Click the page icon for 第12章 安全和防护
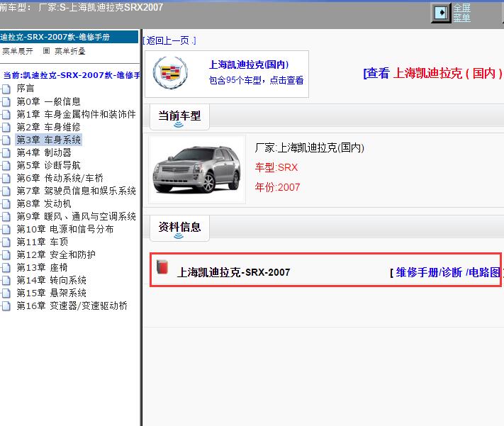Viewport: 504px width, 426px height. pyautogui.click(x=6, y=255)
